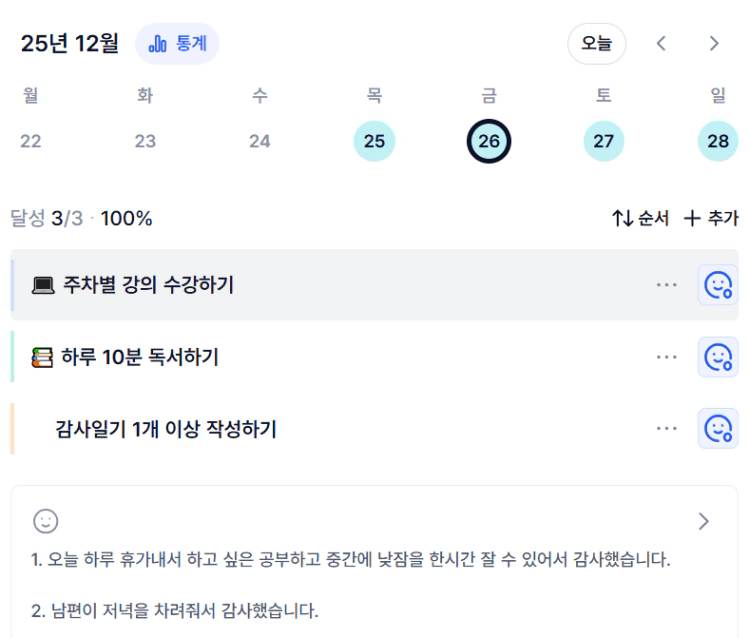The width and height of the screenshot is (749, 638).
Task: Toggle completion emoji for 하루 10분 독서하기
Action: (x=718, y=357)
